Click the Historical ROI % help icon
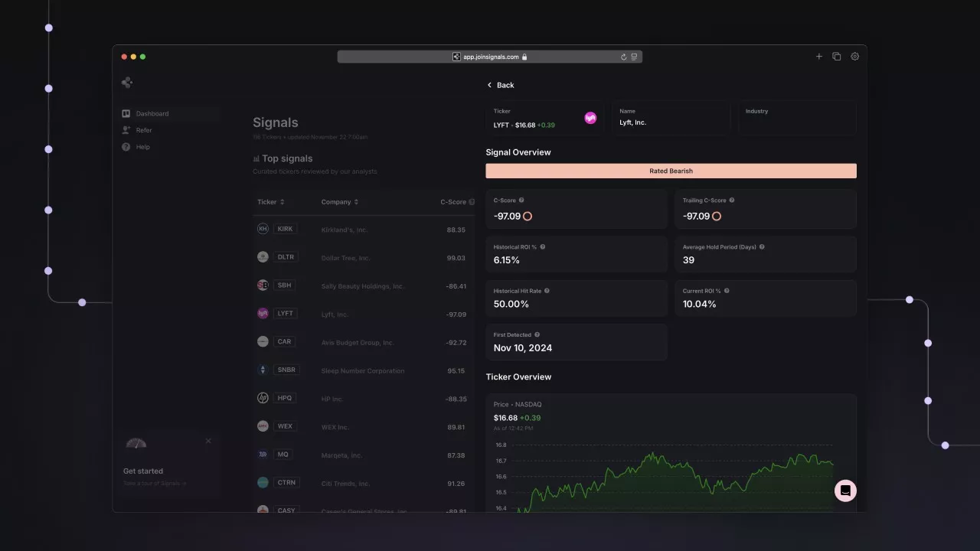Image resolution: width=980 pixels, height=551 pixels. pyautogui.click(x=543, y=247)
